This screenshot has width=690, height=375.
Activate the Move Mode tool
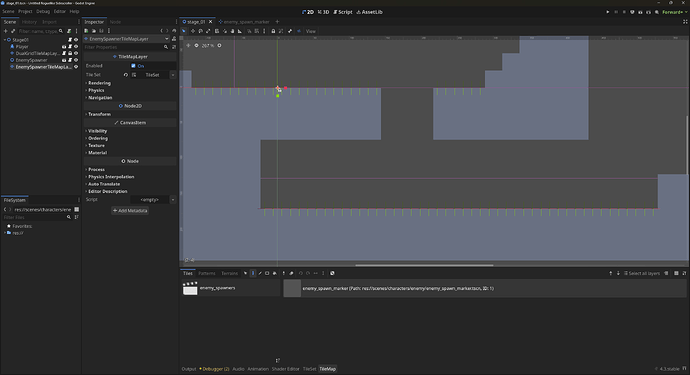pyautogui.click(x=193, y=31)
